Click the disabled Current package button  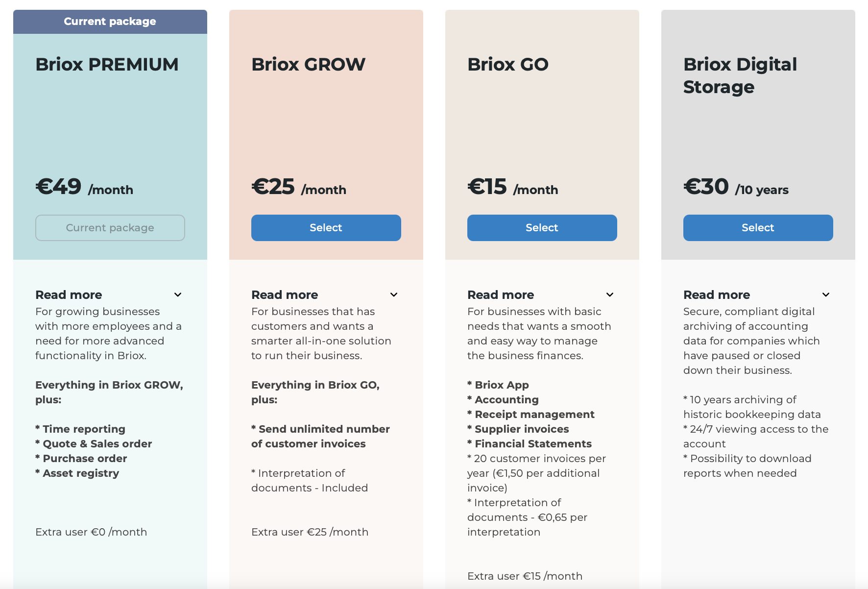coord(110,228)
